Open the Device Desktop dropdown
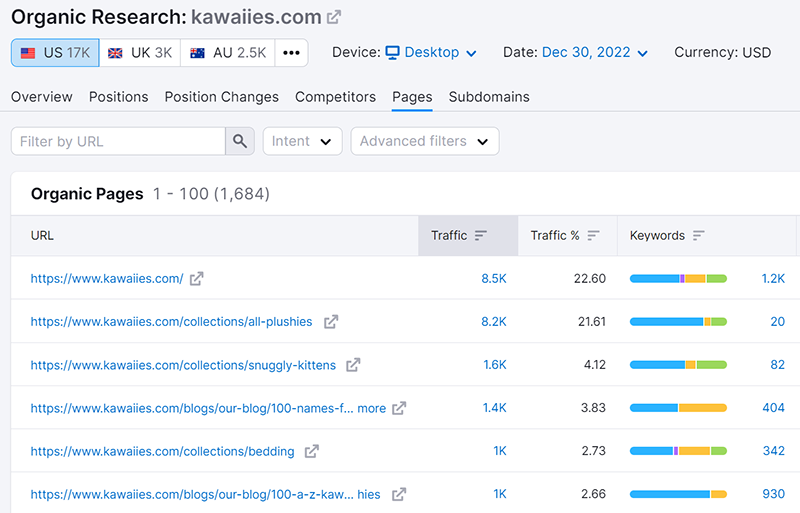800x513 pixels. (x=431, y=53)
